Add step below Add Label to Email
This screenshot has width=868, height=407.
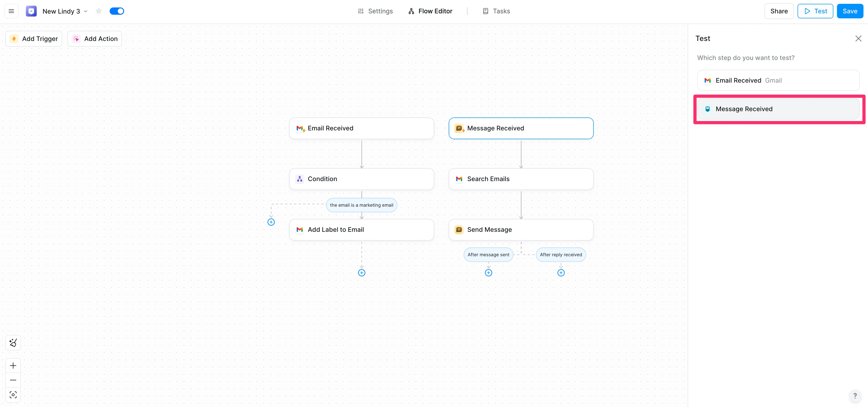tap(362, 273)
